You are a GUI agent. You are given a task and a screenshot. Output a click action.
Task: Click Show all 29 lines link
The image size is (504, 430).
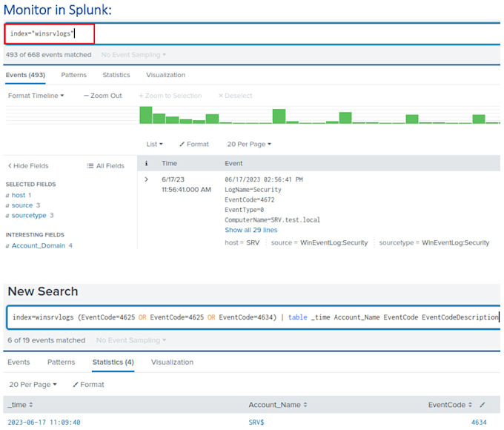pyautogui.click(x=251, y=230)
